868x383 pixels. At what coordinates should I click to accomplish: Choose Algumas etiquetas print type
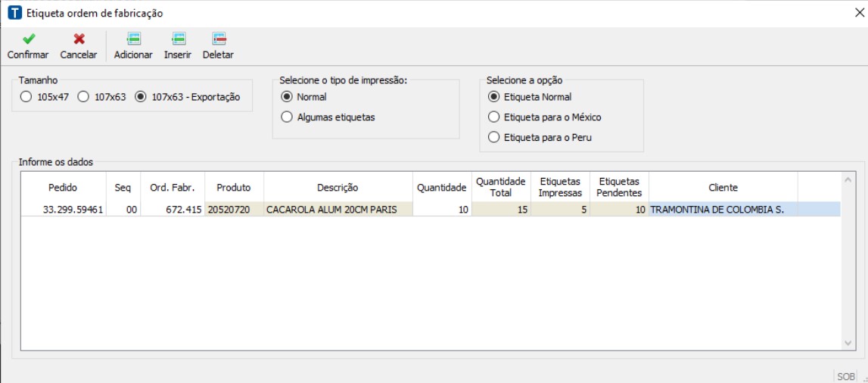point(287,117)
